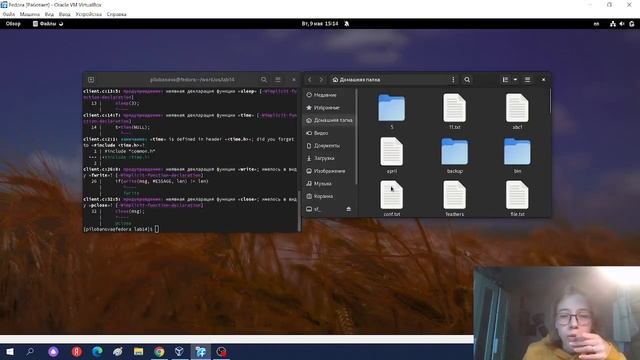Open Корзина in the Files sidebar
640x360 pixels.
(x=329, y=196)
